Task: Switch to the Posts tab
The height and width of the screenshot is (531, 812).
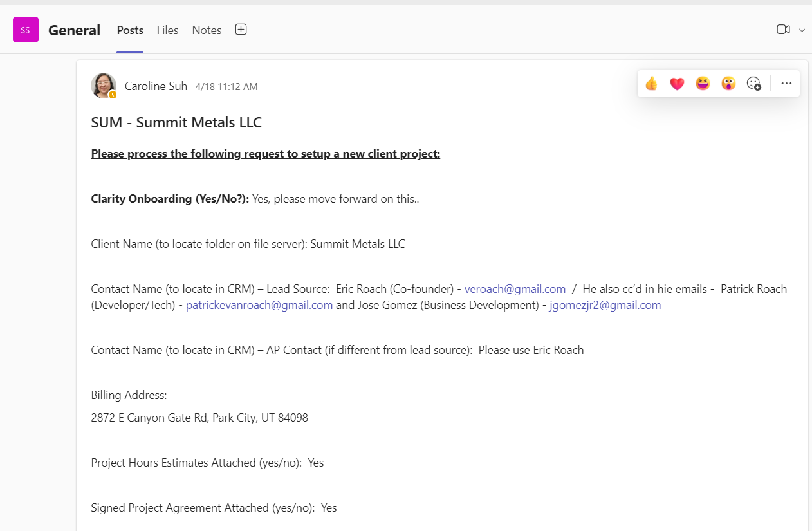Action: [x=130, y=30]
